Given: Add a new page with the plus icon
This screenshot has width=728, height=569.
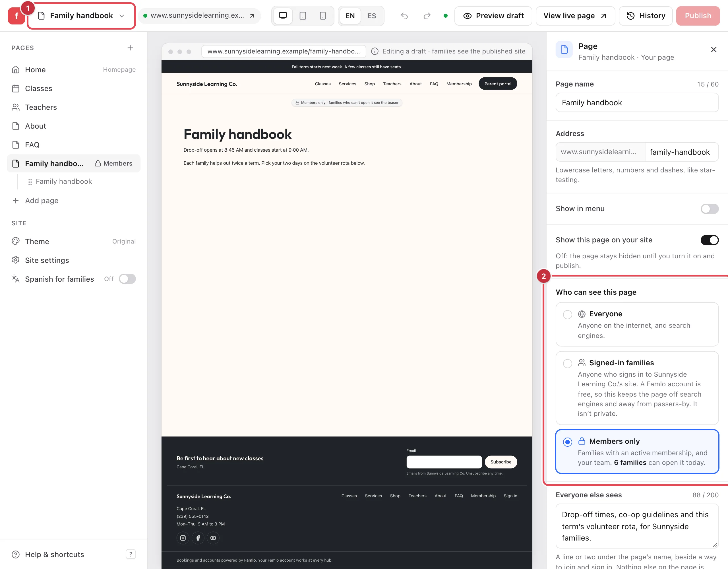Looking at the screenshot, I should (130, 48).
